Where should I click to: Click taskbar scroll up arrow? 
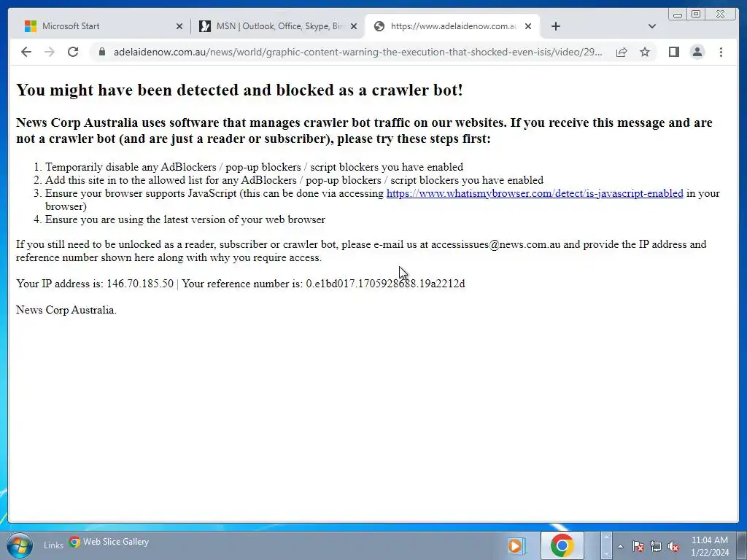[606, 537]
